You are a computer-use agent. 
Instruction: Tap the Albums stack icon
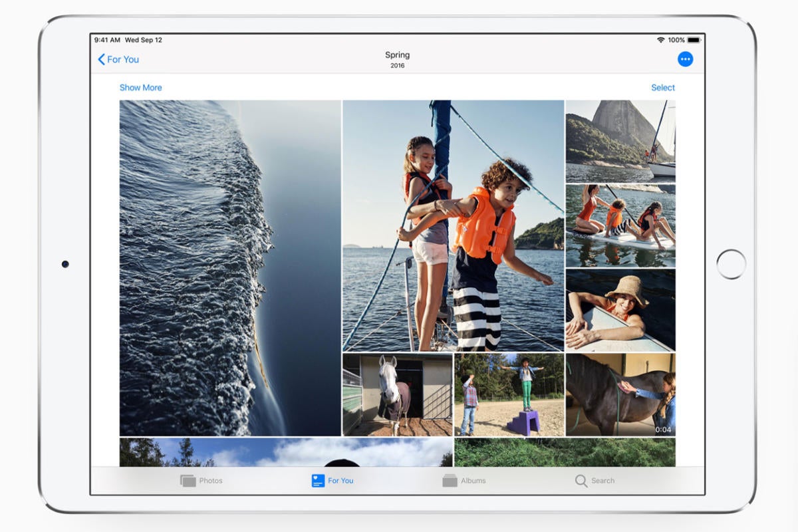coord(450,480)
